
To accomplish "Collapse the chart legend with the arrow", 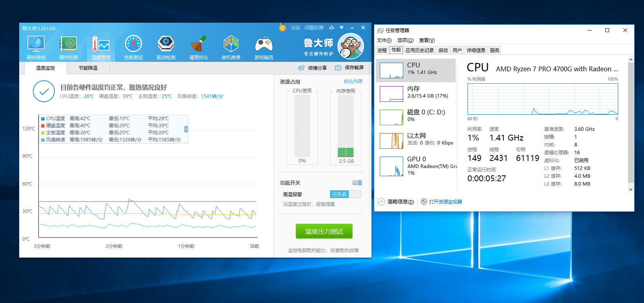I will pos(186,129).
